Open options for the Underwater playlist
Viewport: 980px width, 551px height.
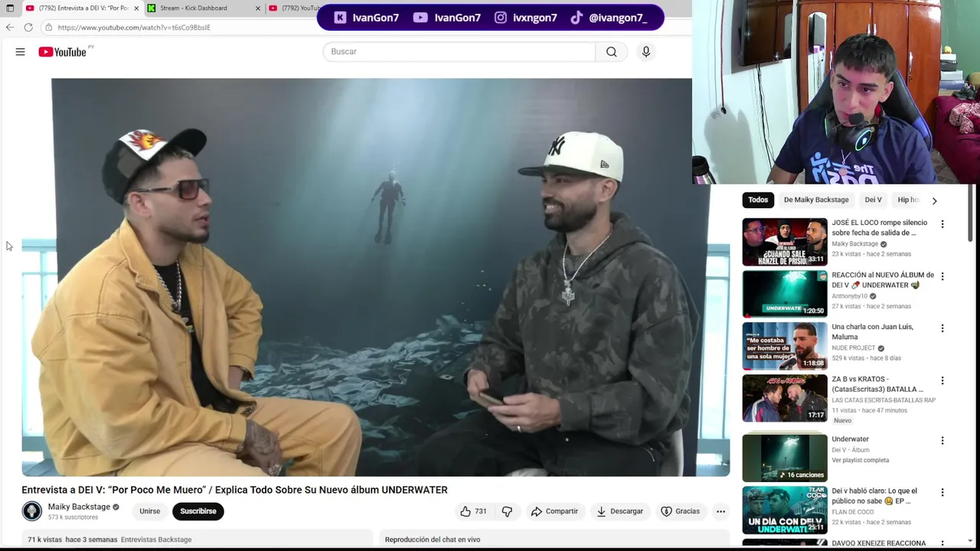click(942, 441)
